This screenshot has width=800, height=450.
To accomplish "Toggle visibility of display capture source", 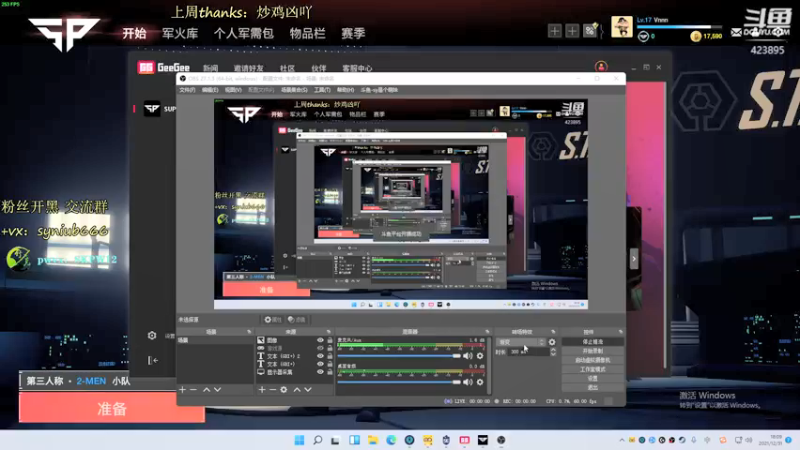I will point(320,372).
